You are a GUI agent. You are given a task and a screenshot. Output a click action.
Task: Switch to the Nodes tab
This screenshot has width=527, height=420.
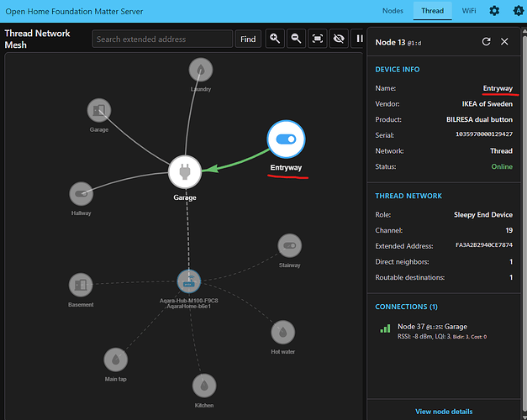tap(393, 11)
